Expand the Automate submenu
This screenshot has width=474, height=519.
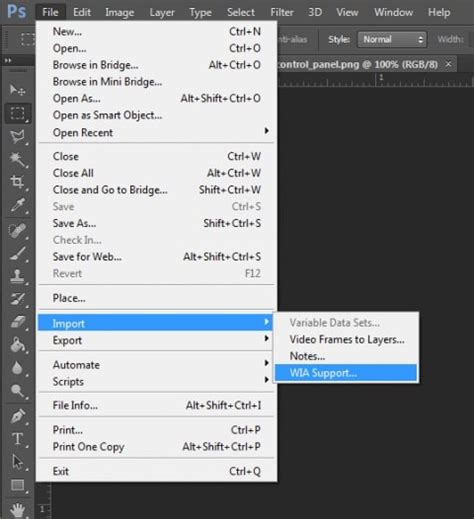pos(156,365)
